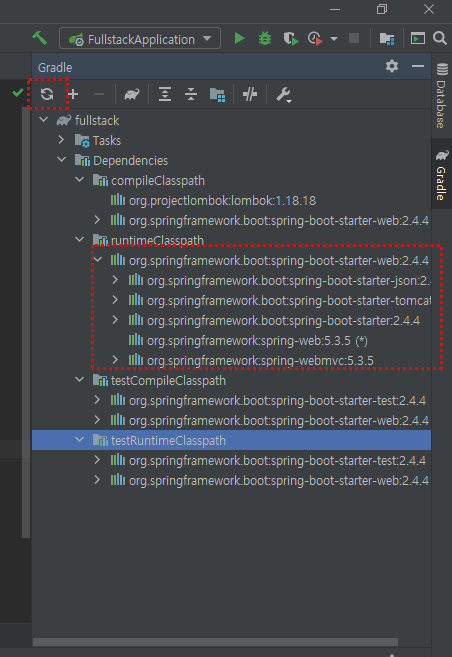Viewport: 452px width, 657px height.
Task: Expand spring-boot-starter-json dependency
Action: coord(115,280)
